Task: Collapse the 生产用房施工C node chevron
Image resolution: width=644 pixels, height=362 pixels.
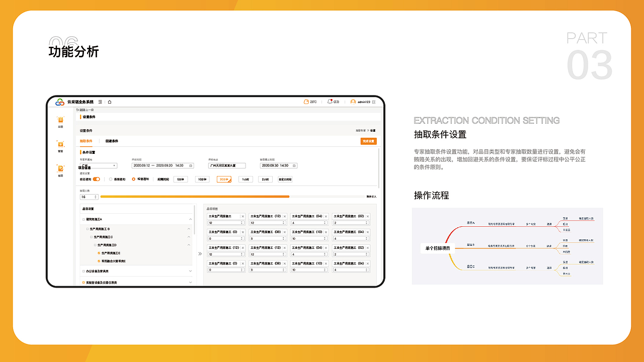Action: 189,237
